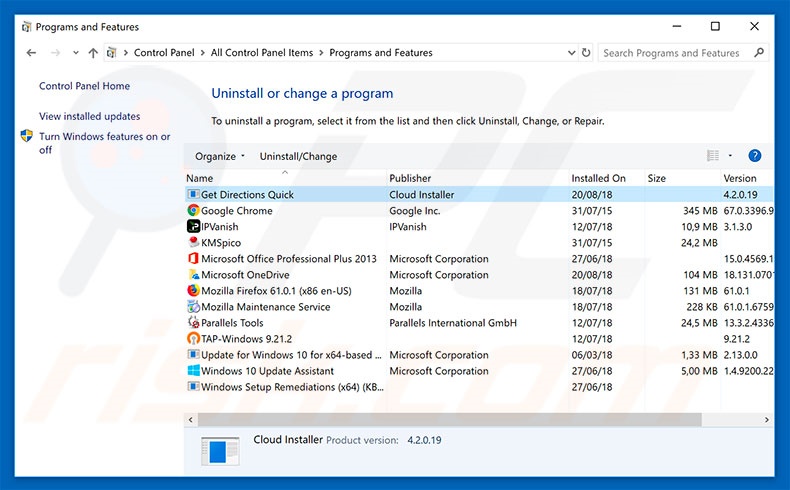Navigate to All Control Panel Items breadcrumb

[262, 53]
